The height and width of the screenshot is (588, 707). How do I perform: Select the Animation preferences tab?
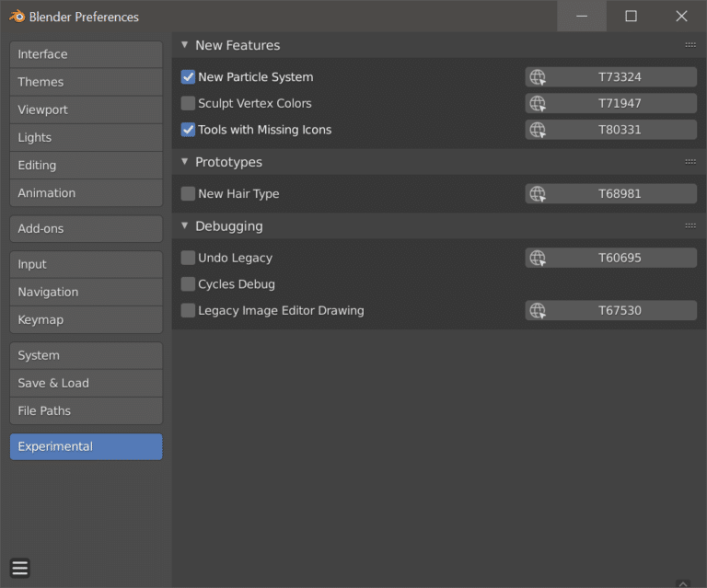pyautogui.click(x=87, y=193)
